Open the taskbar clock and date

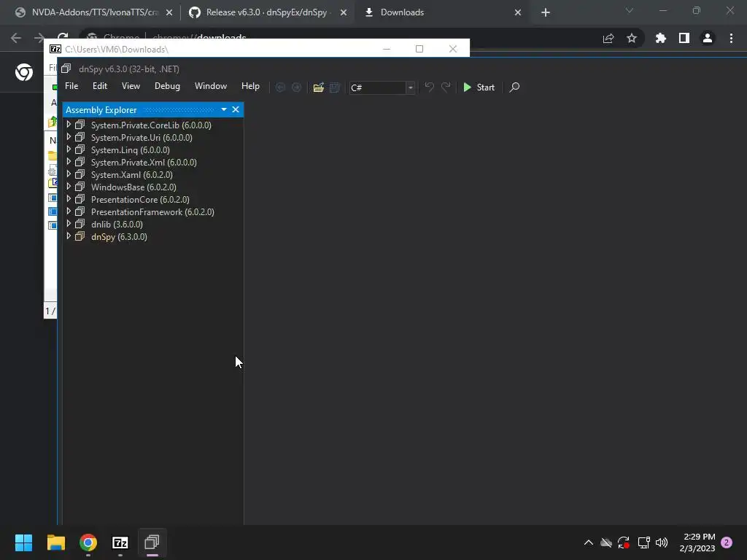point(697,542)
